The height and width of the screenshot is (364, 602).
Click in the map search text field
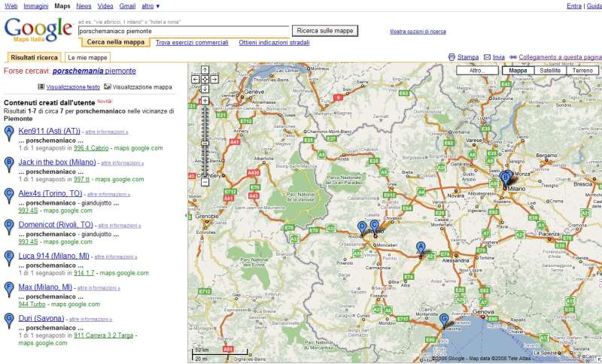click(184, 31)
